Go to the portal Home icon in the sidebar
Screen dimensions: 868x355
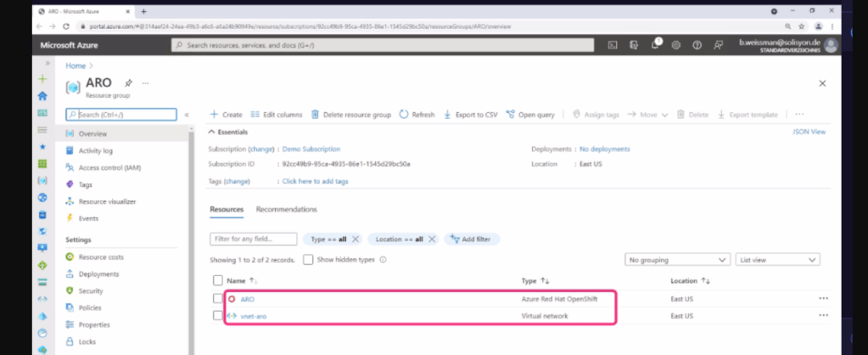click(x=42, y=96)
